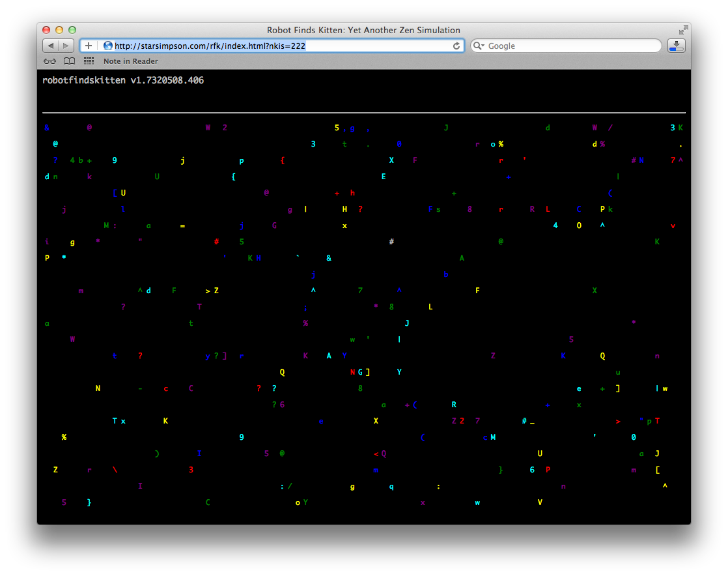This screenshot has width=728, height=576.
Task: Expand the Google search magnifier dropdown
Action: click(x=479, y=46)
